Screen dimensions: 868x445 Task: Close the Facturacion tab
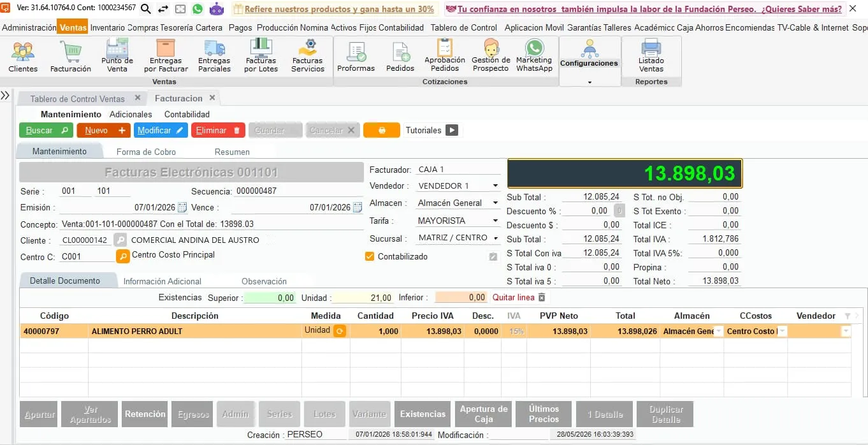(212, 98)
